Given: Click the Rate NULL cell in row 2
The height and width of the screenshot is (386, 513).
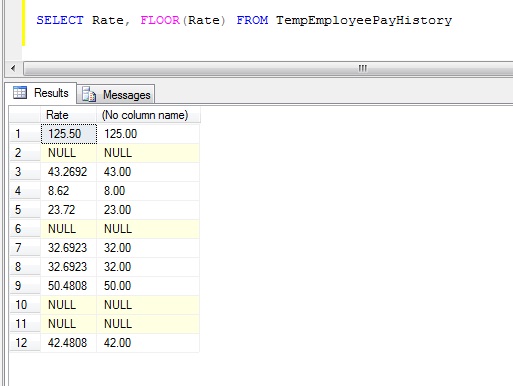Looking at the screenshot, I should click(x=69, y=153).
